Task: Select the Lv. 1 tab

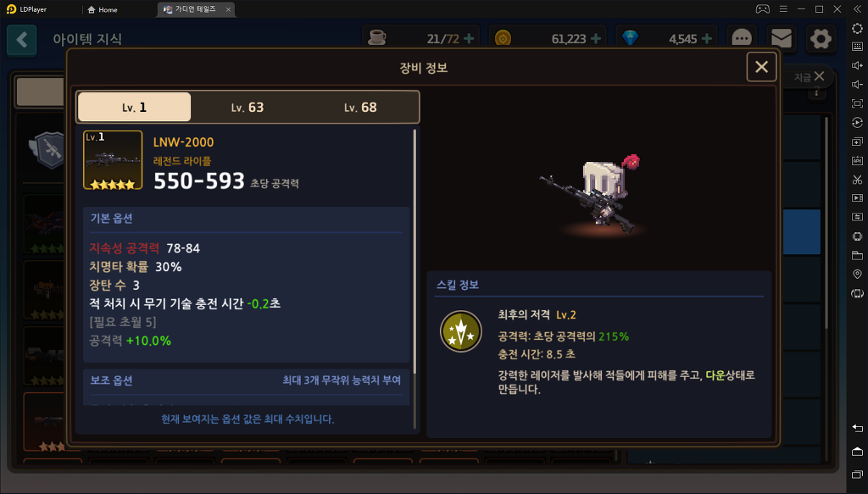Action: pyautogui.click(x=135, y=108)
